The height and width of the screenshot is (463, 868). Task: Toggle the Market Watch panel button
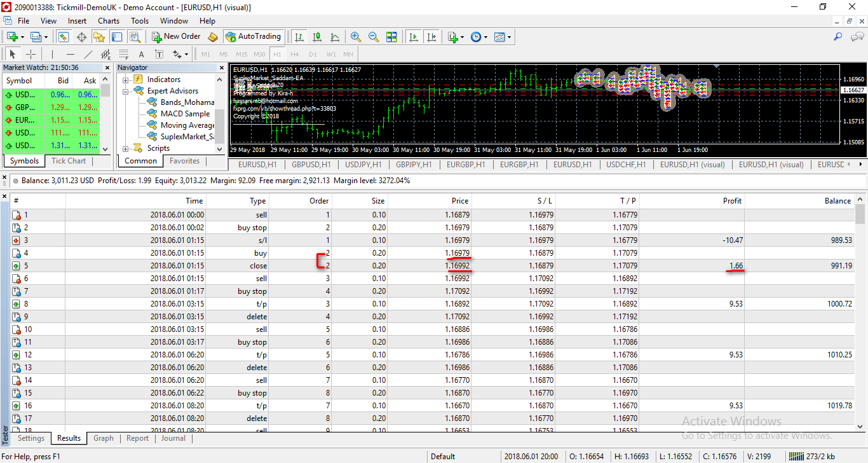64,37
